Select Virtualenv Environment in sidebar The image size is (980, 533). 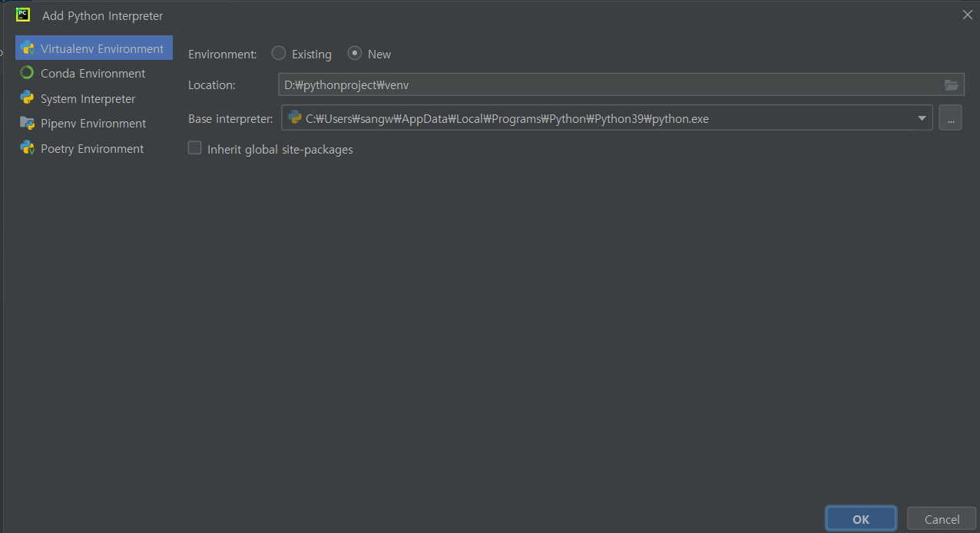[94, 48]
